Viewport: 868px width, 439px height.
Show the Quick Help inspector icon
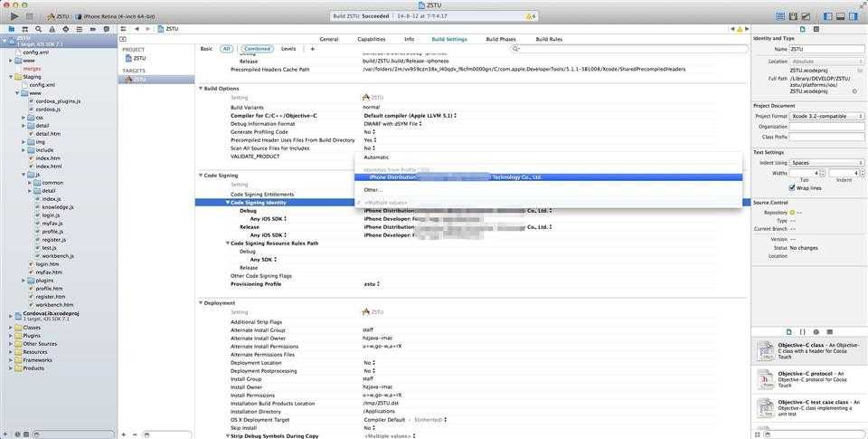816,29
